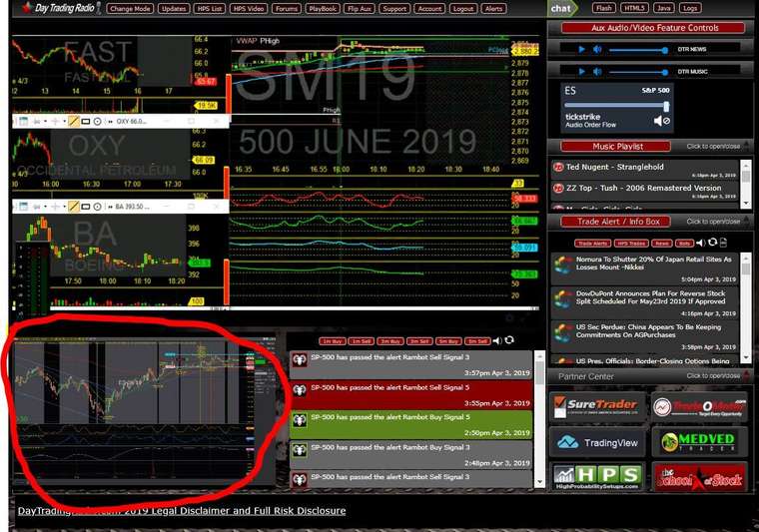This screenshot has height=532, width=759.
Task: Toggle the 5m Sell signal filter
Action: coord(477,341)
